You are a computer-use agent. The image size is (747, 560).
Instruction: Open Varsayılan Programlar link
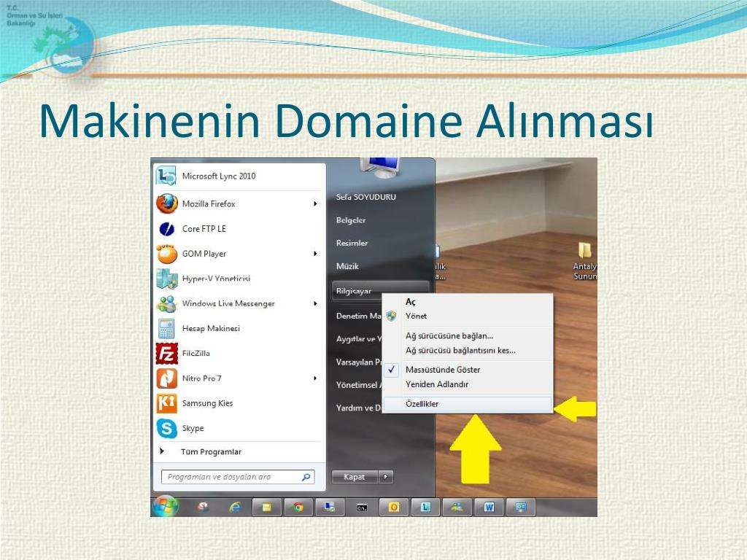[358, 362]
